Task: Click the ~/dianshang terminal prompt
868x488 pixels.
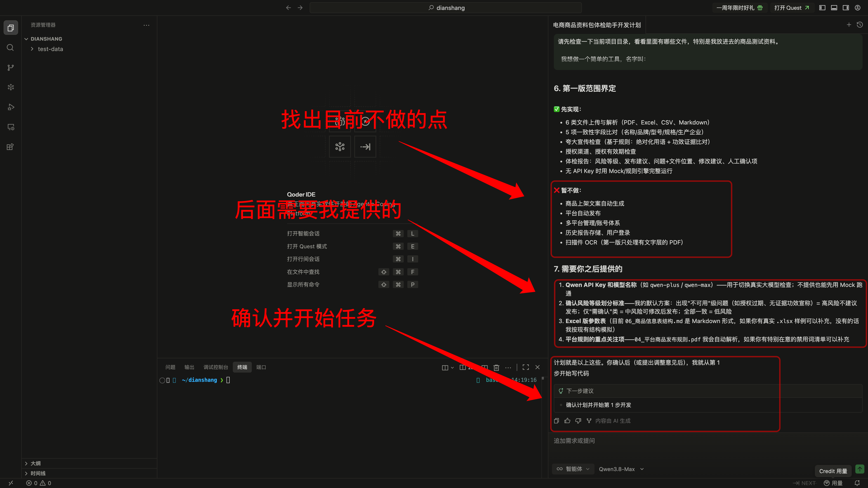Action: [x=199, y=380]
